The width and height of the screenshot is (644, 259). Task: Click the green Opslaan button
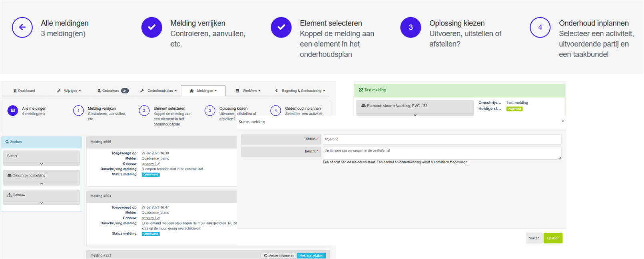pos(553,238)
